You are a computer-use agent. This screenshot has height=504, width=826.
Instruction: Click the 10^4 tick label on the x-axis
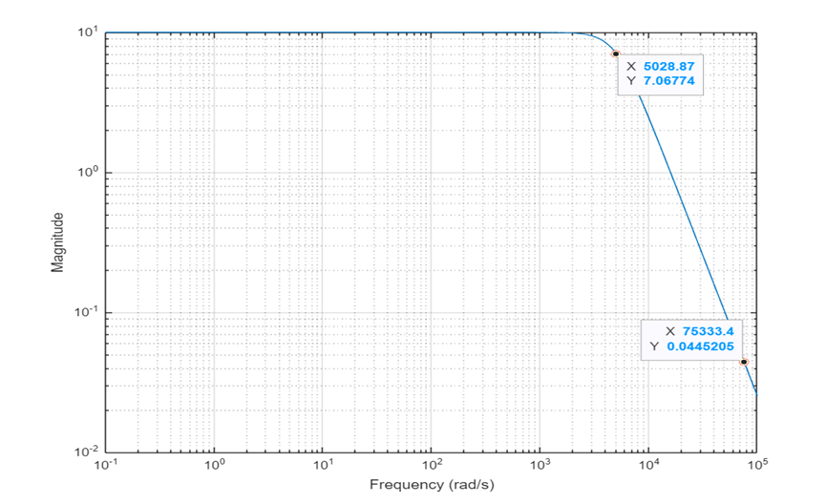pyautogui.click(x=648, y=466)
